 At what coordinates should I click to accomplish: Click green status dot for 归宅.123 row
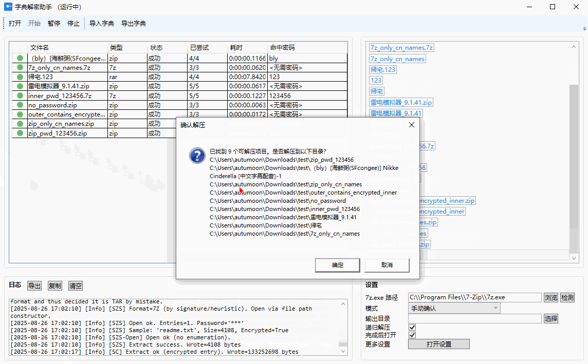(20, 77)
